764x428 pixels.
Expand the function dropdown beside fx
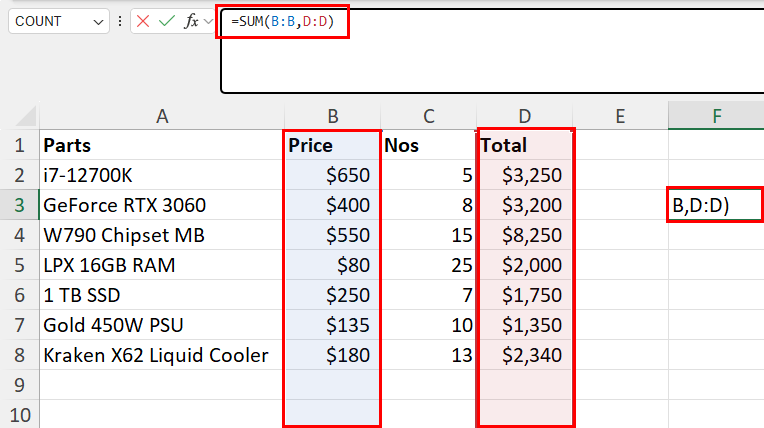pyautogui.click(x=209, y=21)
